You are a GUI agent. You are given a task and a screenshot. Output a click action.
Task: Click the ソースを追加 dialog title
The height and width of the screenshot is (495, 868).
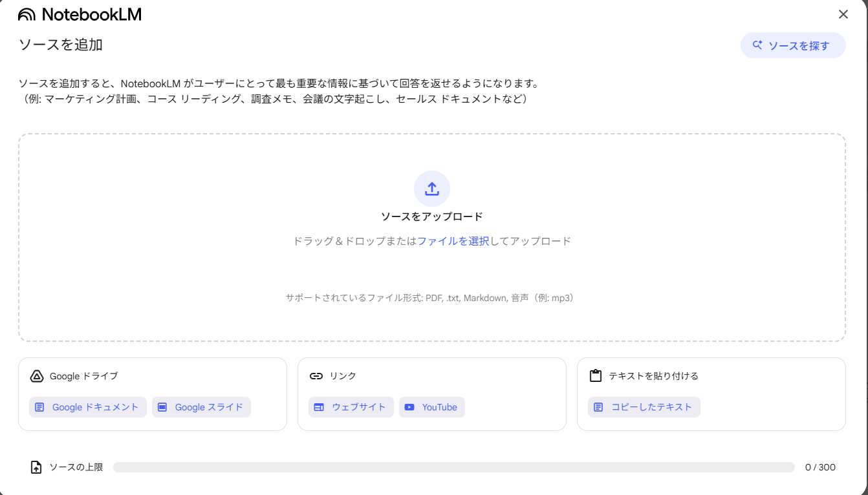61,45
